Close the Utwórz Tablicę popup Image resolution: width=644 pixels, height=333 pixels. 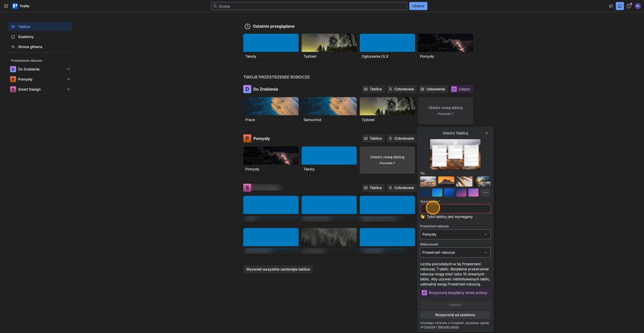(487, 133)
